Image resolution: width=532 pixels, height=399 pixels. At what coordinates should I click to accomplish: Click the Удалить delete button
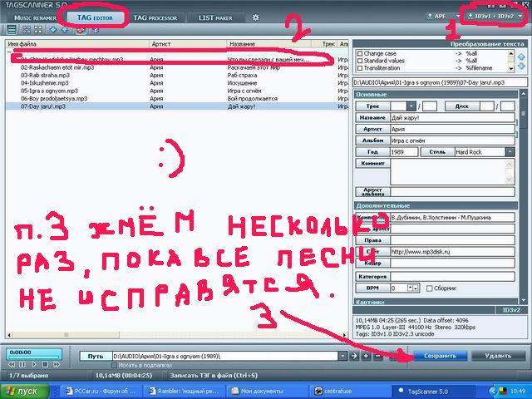tap(498, 356)
